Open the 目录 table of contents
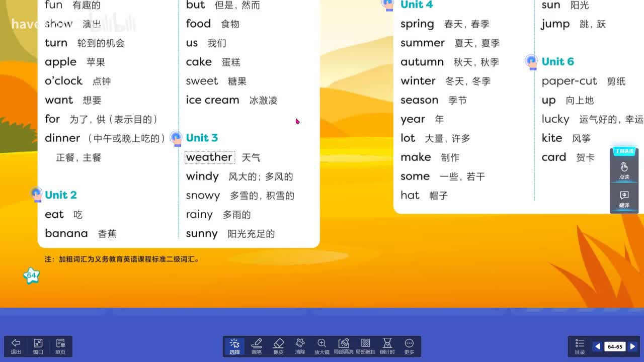This screenshot has height=362, width=644. [580, 346]
